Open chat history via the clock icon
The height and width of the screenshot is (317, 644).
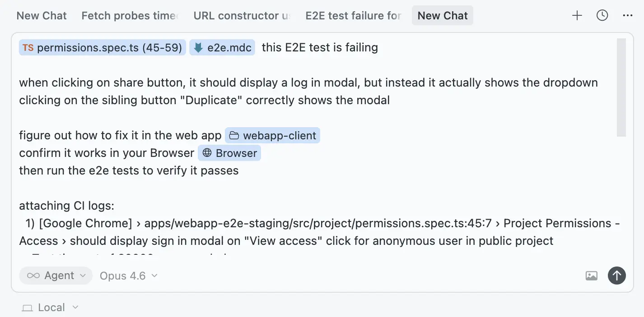coord(602,15)
